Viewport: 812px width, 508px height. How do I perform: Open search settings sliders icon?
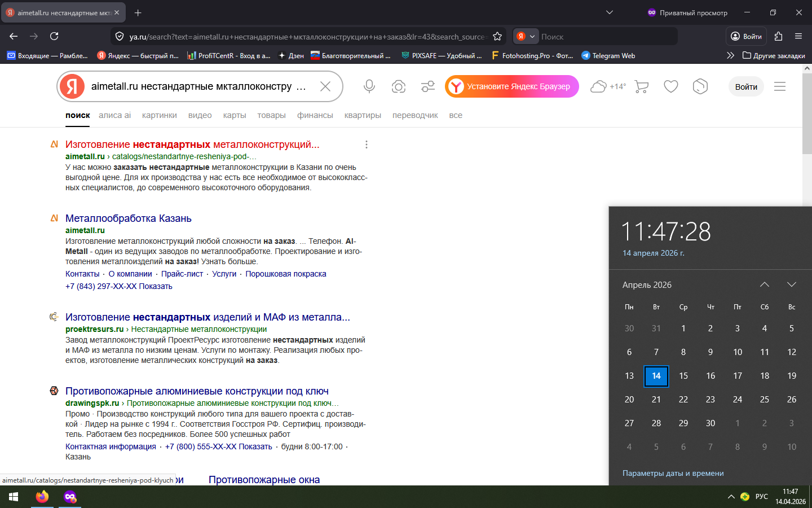pos(428,86)
